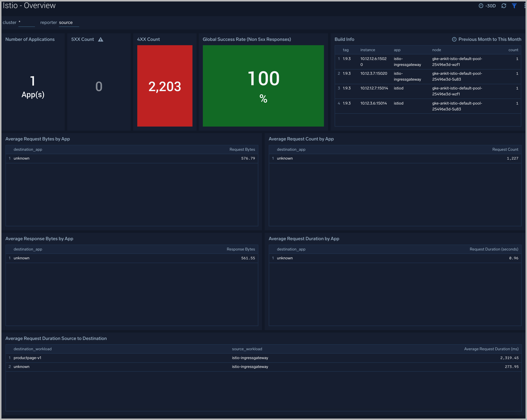The width and height of the screenshot is (527, 420).
Task: Toggle the reporter filter to destination
Action: coord(66,22)
